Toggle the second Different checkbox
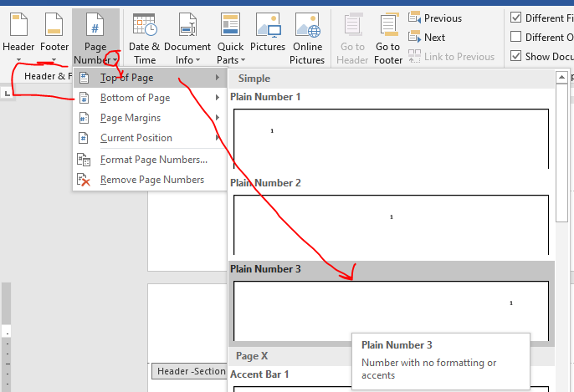Image resolution: width=574 pixels, height=392 pixels. (516, 37)
